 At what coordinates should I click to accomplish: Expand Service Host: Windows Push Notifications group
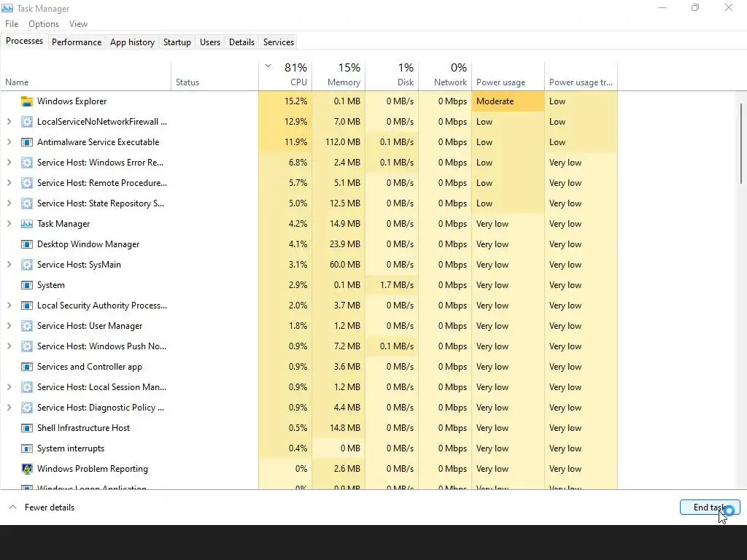[9, 346]
